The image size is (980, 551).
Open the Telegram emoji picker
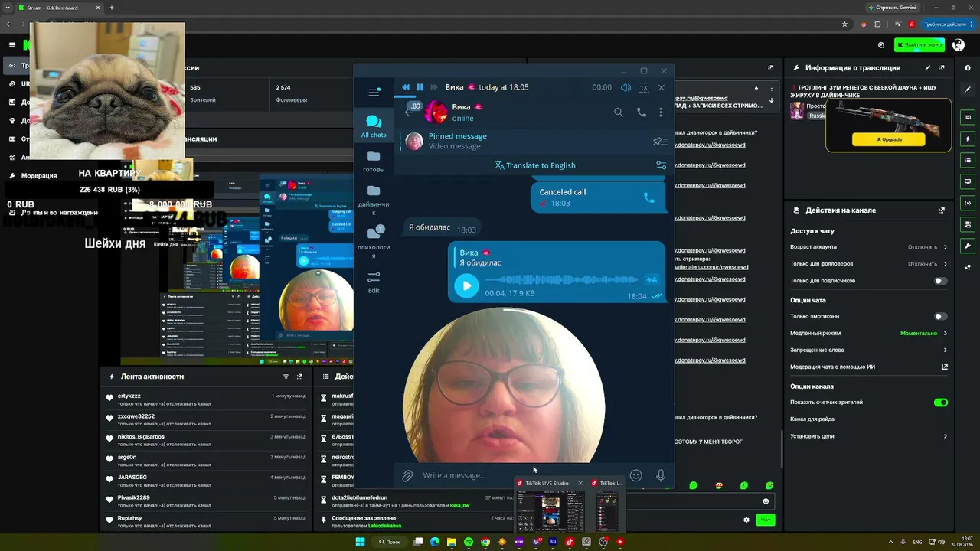pyautogui.click(x=635, y=475)
